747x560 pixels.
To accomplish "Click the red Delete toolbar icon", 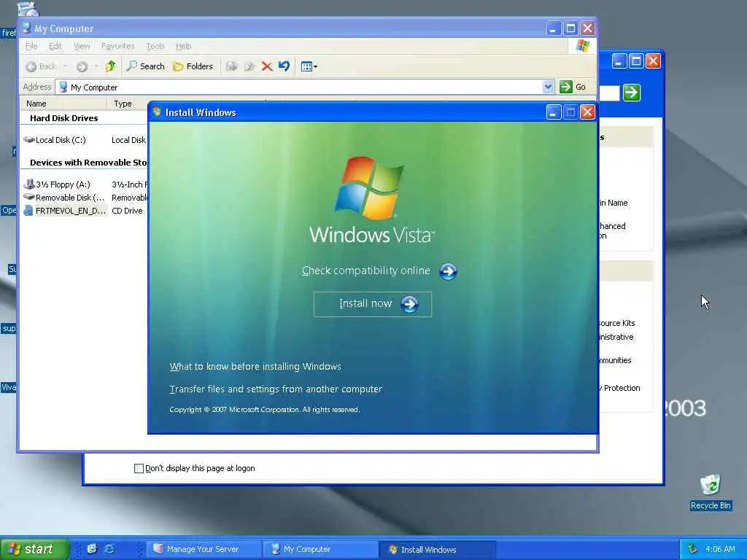I will 267,66.
